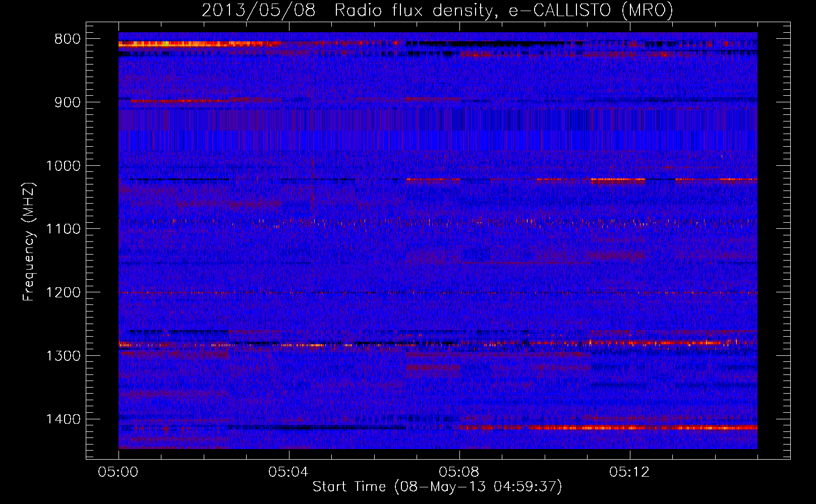The width and height of the screenshot is (816, 504).
Task: Click the 05:12 time tick label
Action: [629, 472]
